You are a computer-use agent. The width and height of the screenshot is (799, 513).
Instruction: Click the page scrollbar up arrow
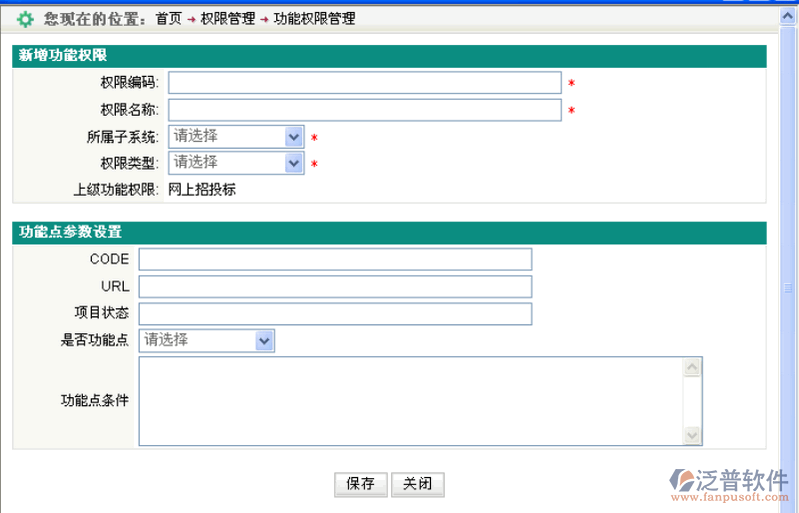pyautogui.click(x=788, y=16)
